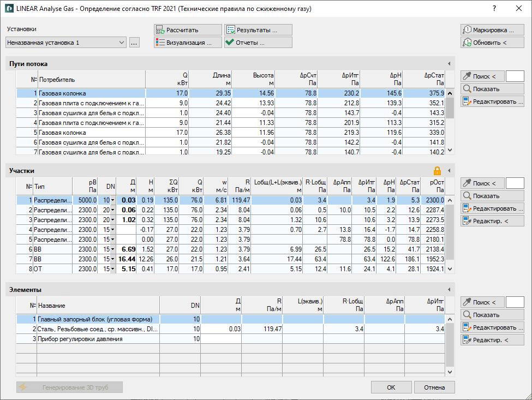Click Поиск eyedropper in Элементы
The image size is (532, 400).
point(482,302)
